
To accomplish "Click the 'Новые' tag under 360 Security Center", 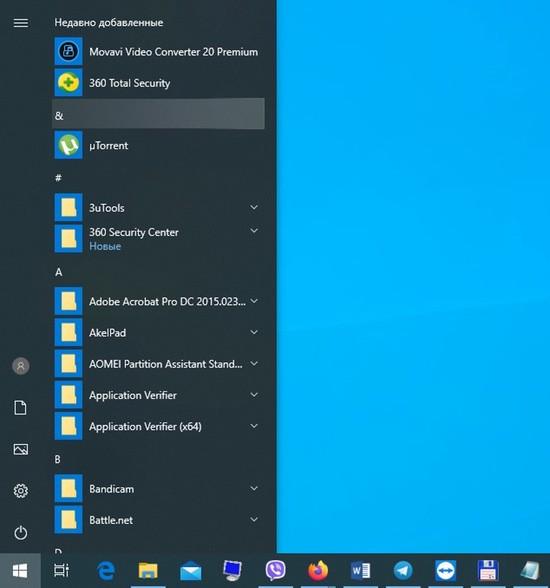I will click(x=105, y=246).
